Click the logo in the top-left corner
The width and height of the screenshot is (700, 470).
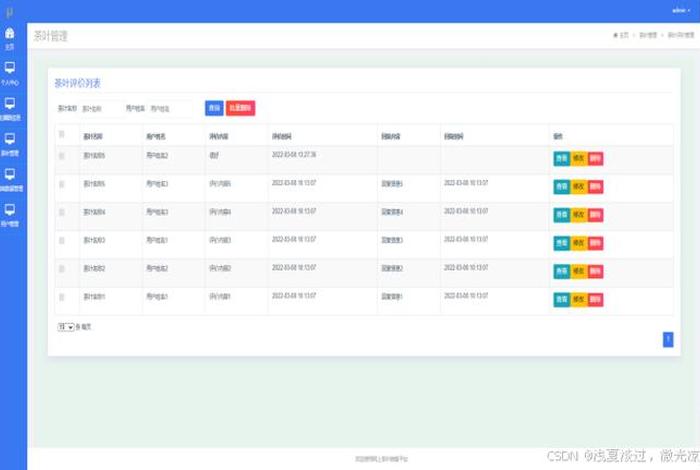click(x=9, y=12)
